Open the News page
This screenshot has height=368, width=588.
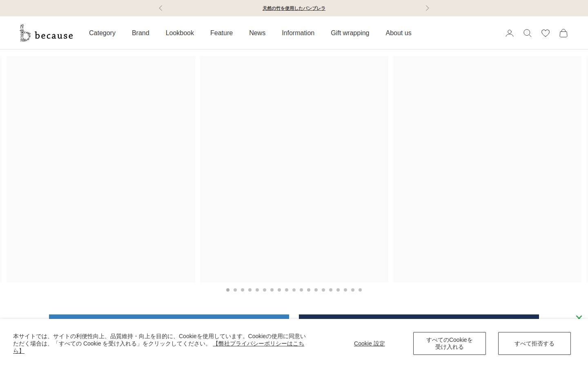[257, 33]
